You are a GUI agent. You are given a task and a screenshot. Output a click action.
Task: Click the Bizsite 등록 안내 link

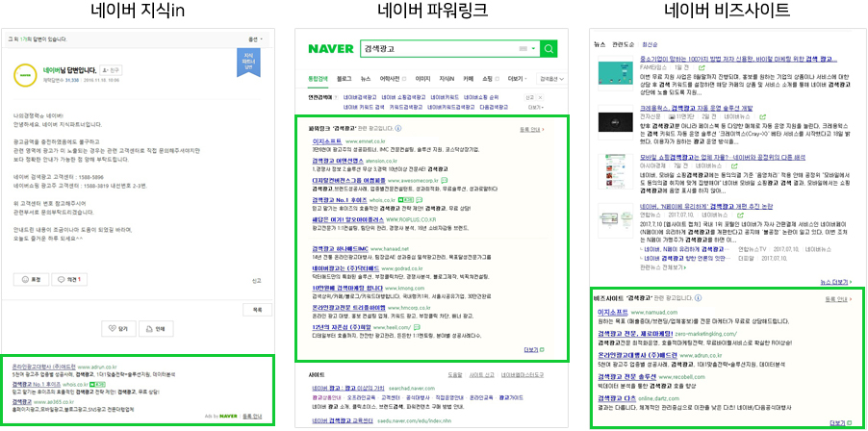coord(838,299)
